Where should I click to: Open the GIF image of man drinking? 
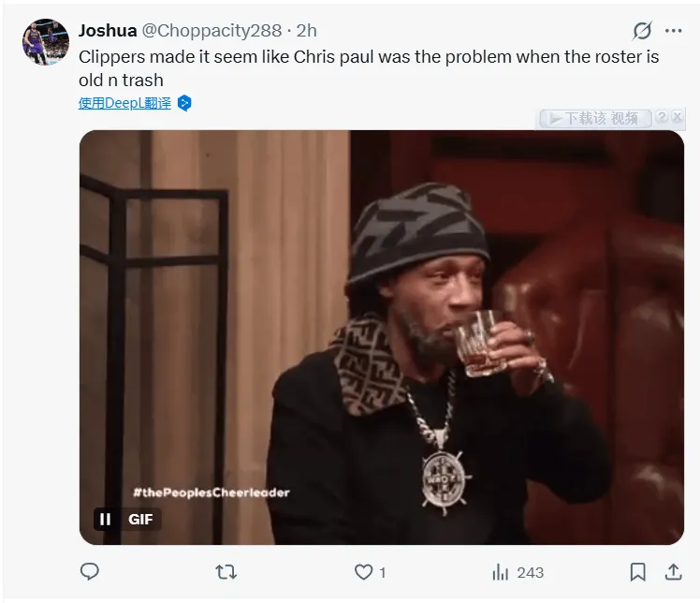tap(381, 337)
